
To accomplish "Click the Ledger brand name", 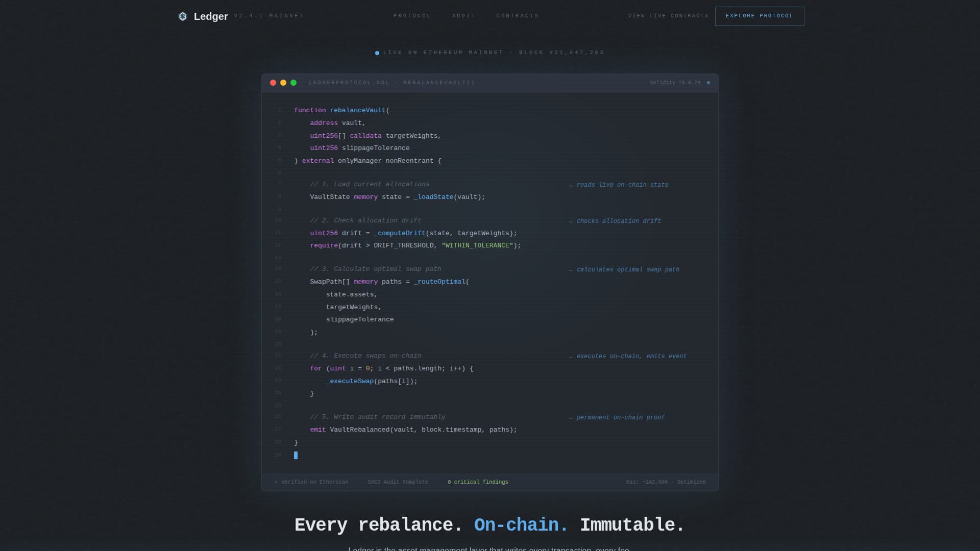I will 211,16.
